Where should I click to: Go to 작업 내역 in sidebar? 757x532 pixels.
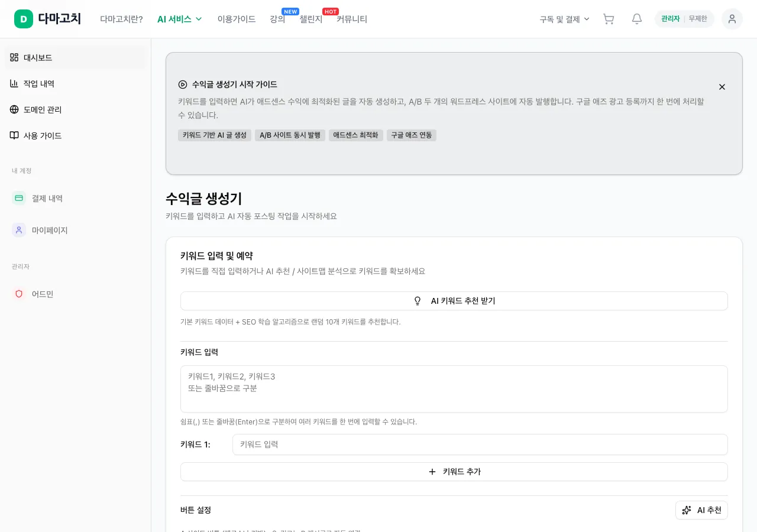click(x=75, y=83)
